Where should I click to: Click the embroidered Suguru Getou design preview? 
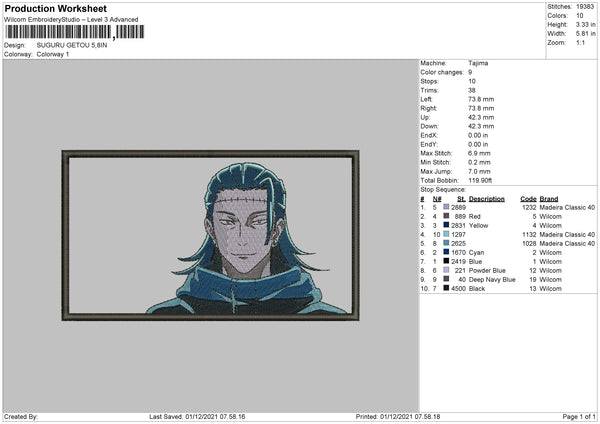pyautogui.click(x=210, y=235)
